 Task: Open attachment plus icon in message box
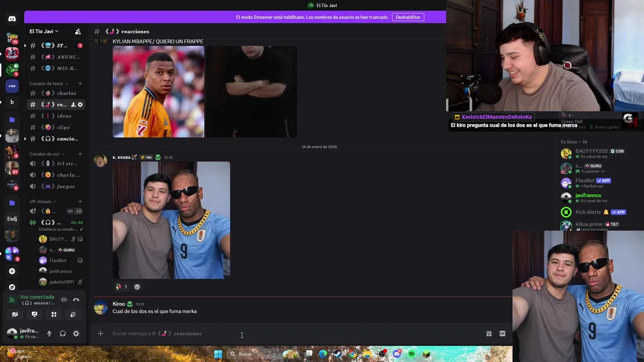coord(101,333)
